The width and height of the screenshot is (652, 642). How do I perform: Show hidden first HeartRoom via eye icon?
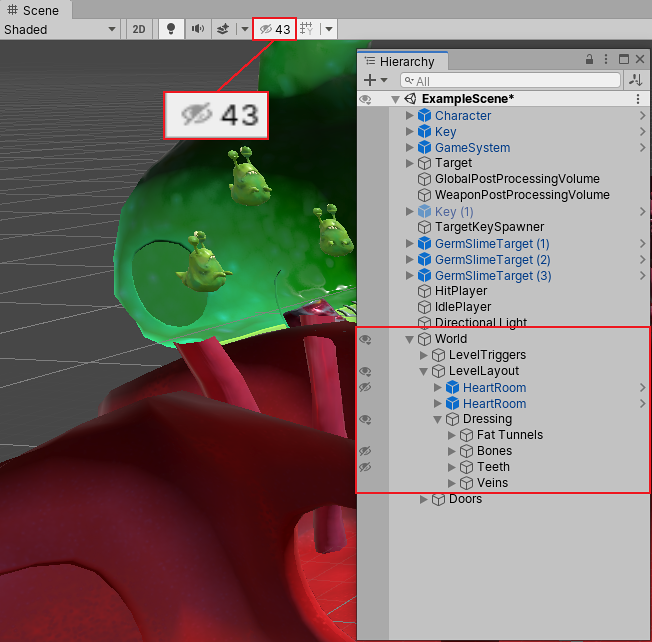pyautogui.click(x=365, y=388)
